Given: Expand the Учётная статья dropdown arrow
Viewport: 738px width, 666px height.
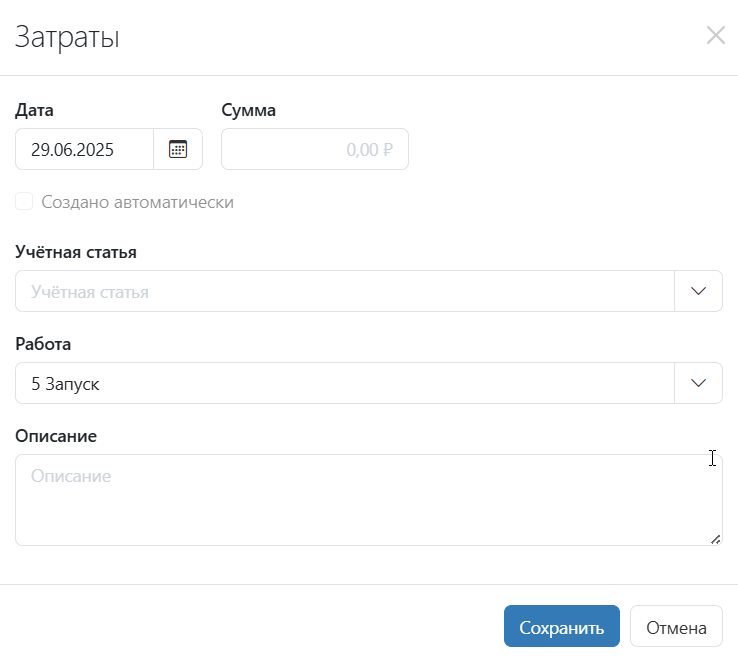Looking at the screenshot, I should pyautogui.click(x=698, y=291).
